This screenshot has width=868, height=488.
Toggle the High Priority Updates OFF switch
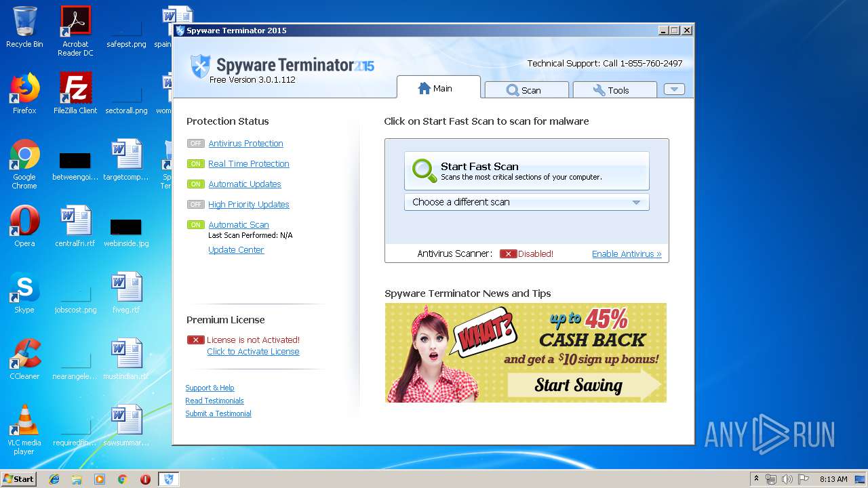click(196, 204)
